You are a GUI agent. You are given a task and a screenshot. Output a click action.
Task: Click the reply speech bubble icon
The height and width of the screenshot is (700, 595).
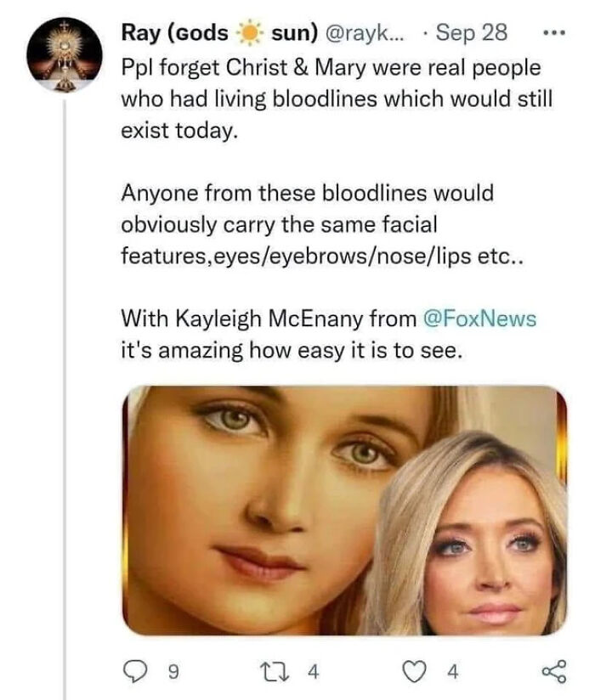point(137,672)
